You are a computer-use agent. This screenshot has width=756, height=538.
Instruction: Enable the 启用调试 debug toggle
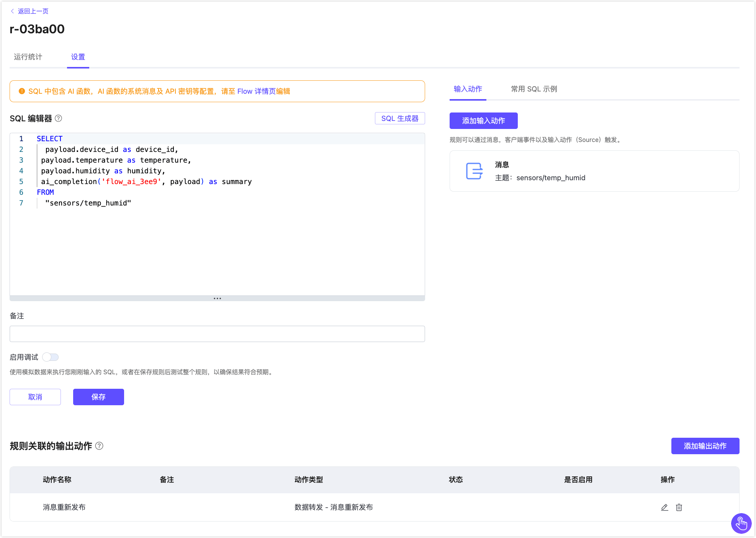tap(50, 357)
